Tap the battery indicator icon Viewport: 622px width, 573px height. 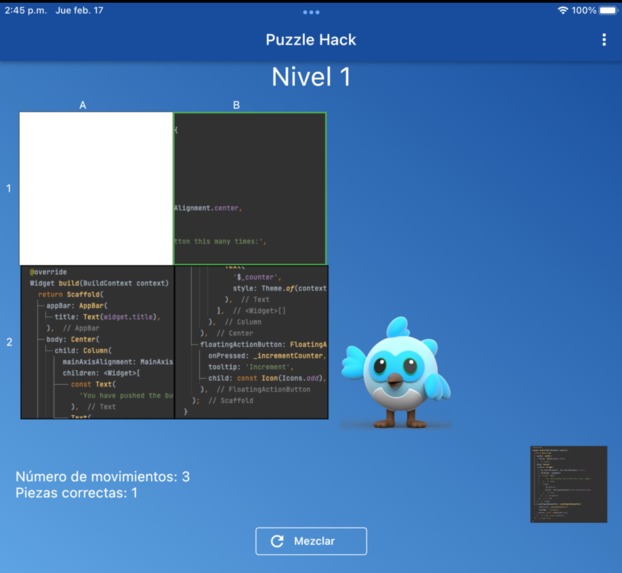tap(608, 10)
